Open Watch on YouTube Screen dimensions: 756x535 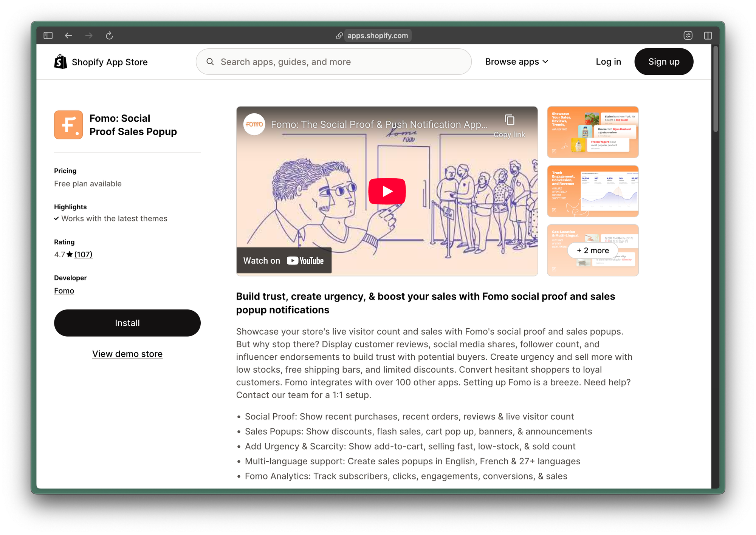(x=284, y=260)
